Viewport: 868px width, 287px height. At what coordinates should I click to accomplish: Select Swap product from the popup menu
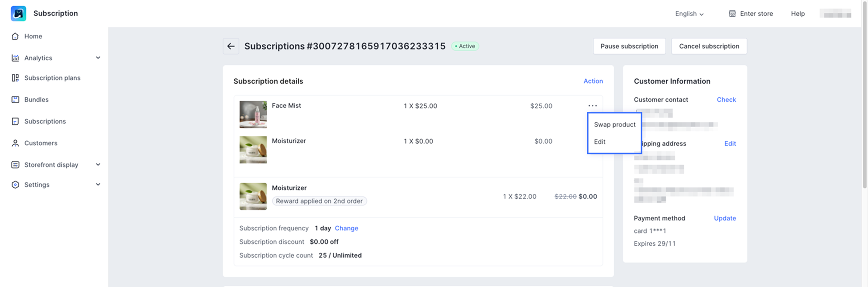point(614,124)
